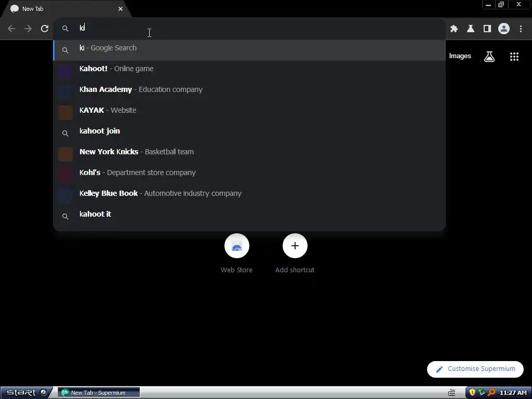The height and width of the screenshot is (399, 532).
Task: Open the profile avatar menu
Action: tap(504, 29)
